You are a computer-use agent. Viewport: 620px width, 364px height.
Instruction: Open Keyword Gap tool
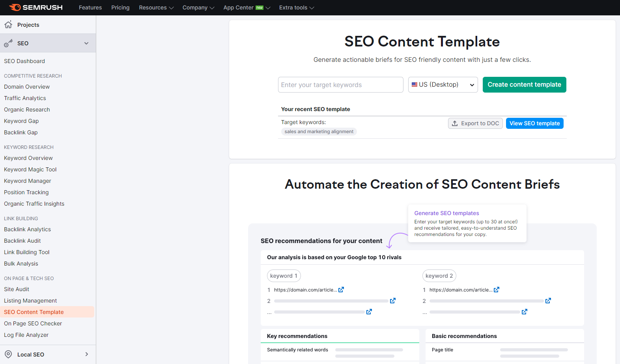tap(21, 121)
